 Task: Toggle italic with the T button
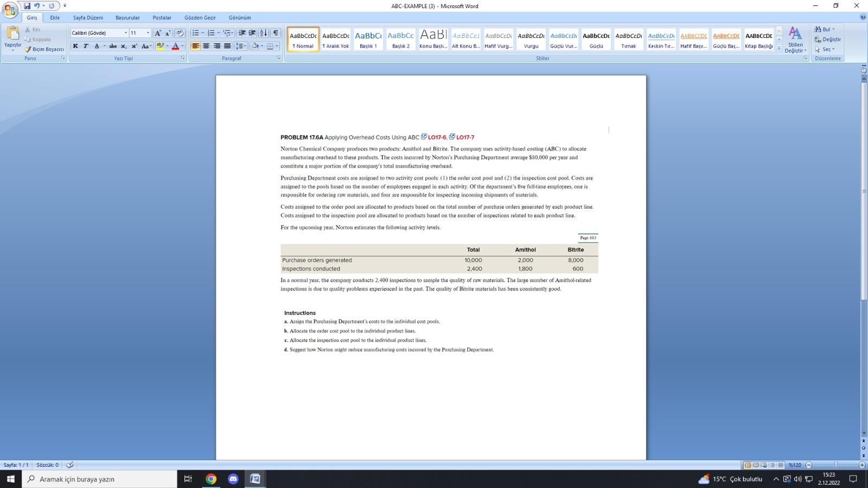[x=85, y=46]
